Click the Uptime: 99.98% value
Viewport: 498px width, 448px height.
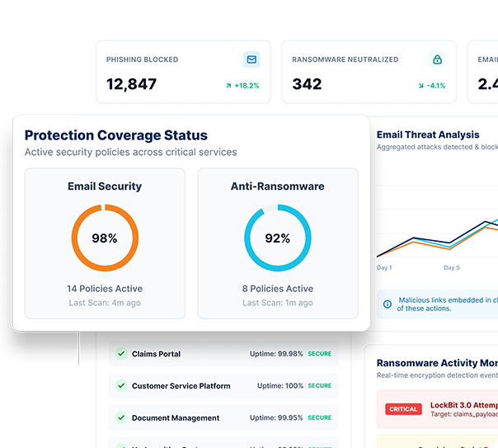coord(276,354)
